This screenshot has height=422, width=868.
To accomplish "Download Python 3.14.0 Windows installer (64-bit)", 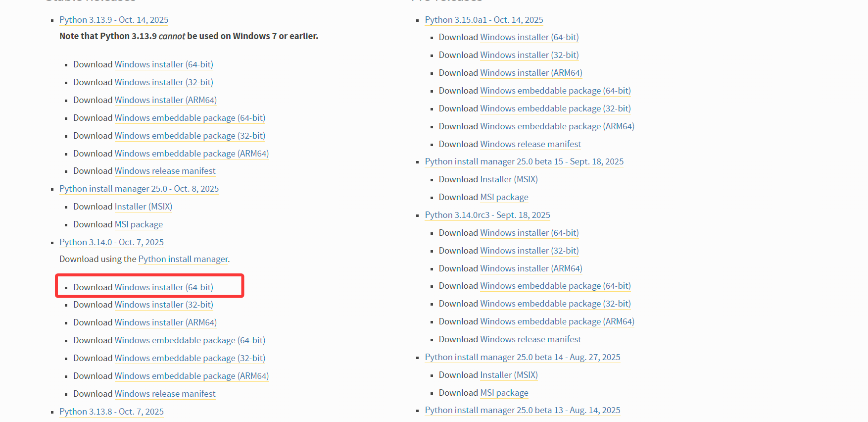I will click(x=164, y=287).
